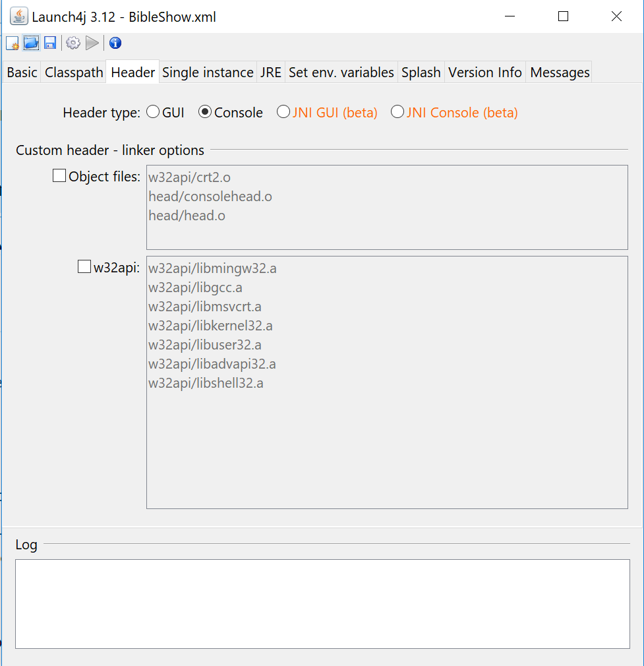Screen dimensions: 644x666
Task: Click the w32api/libgcc.a line
Action: point(195,288)
